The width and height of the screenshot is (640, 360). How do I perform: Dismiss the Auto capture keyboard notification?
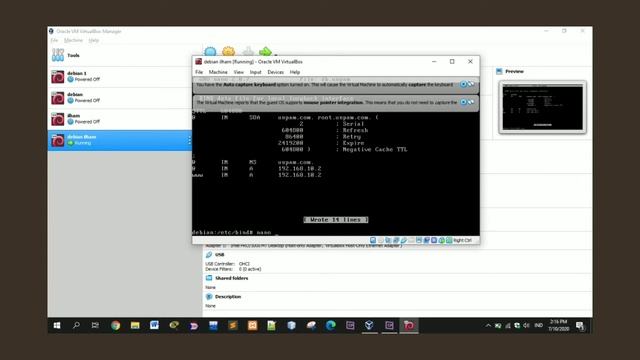point(463,84)
